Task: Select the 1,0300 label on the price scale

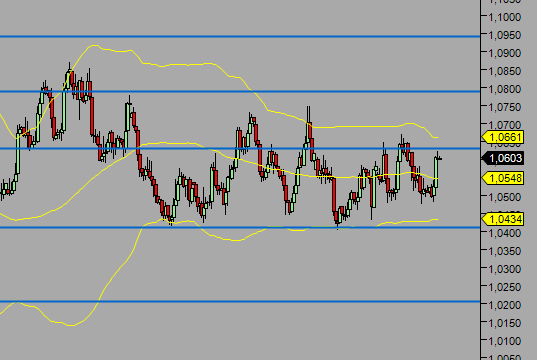Action: pos(505,269)
